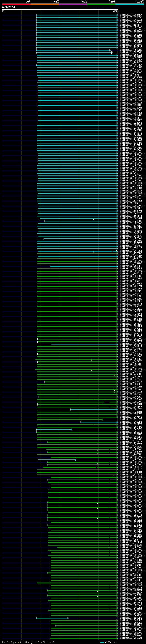The height and width of the screenshot is (644, 146).
Task: Select hit label UniRef100_Q9CRI3
Action: (131, 515)
